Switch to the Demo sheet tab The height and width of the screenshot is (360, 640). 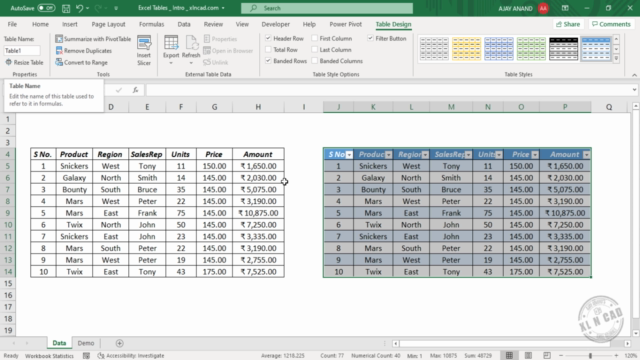point(86,343)
